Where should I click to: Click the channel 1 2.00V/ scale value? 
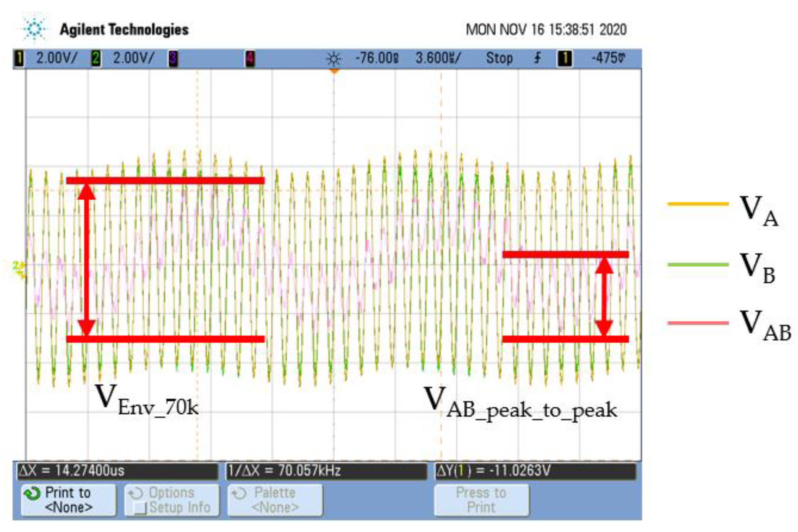click(57, 58)
